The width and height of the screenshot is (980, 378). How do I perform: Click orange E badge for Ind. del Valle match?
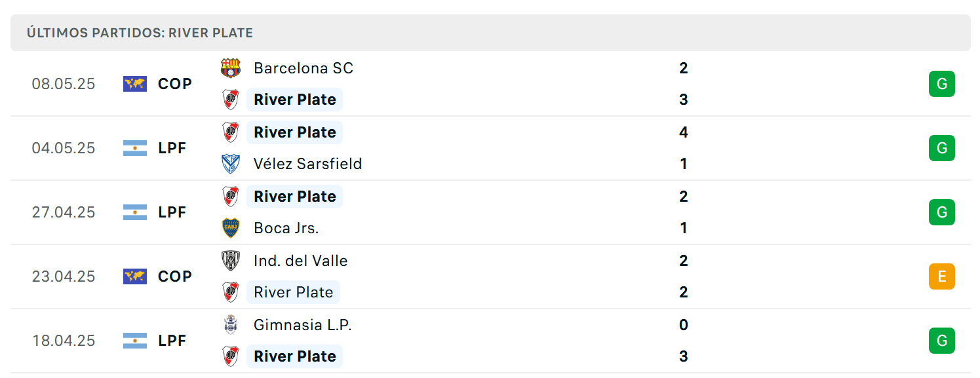pos(942,276)
